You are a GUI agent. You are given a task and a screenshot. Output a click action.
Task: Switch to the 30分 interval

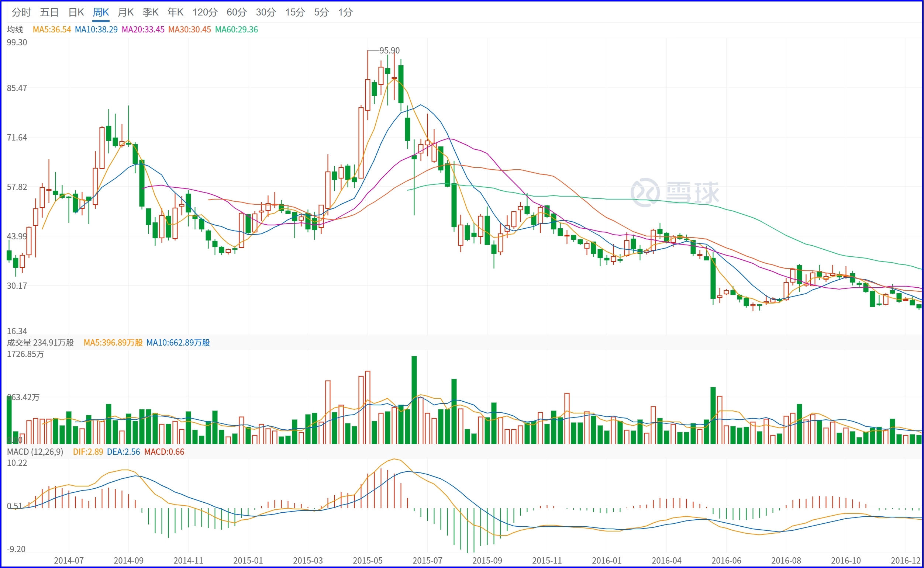[266, 13]
